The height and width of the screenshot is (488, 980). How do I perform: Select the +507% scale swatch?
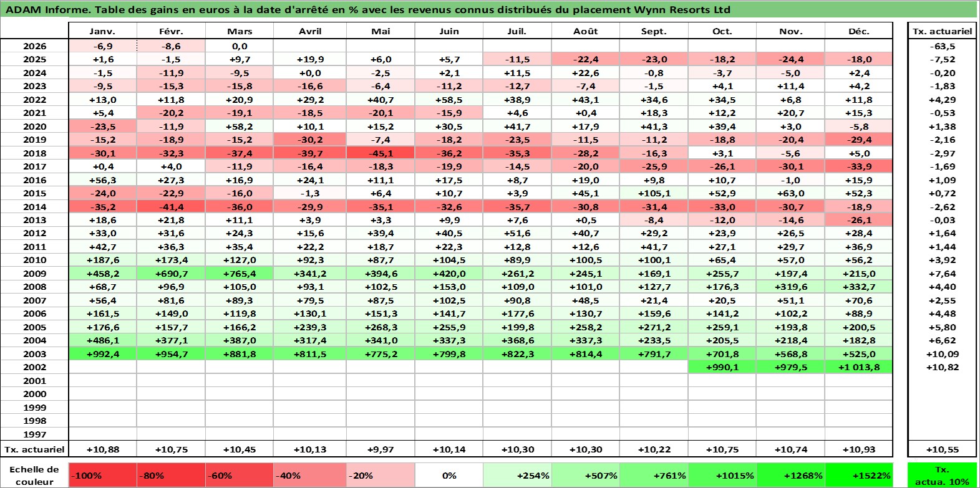pyautogui.click(x=585, y=476)
